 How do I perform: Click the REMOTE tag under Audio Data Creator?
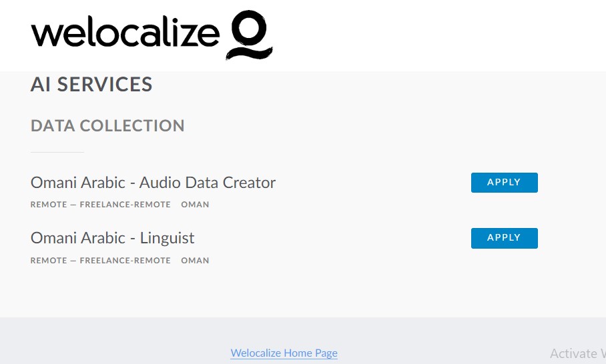click(x=49, y=205)
